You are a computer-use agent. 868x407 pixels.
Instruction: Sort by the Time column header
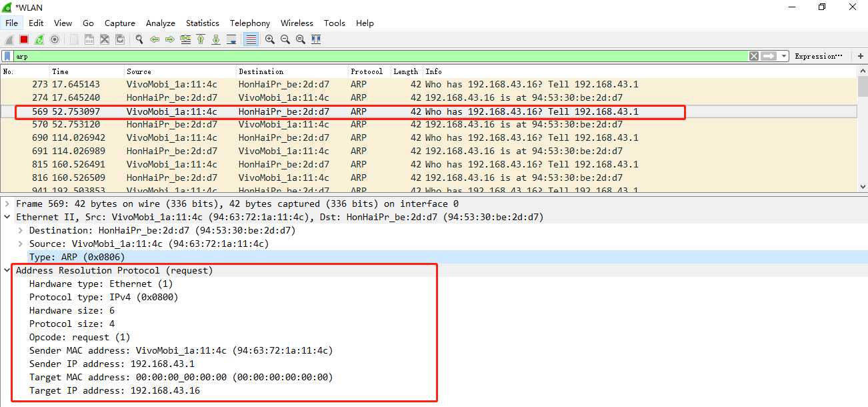pyautogui.click(x=87, y=71)
